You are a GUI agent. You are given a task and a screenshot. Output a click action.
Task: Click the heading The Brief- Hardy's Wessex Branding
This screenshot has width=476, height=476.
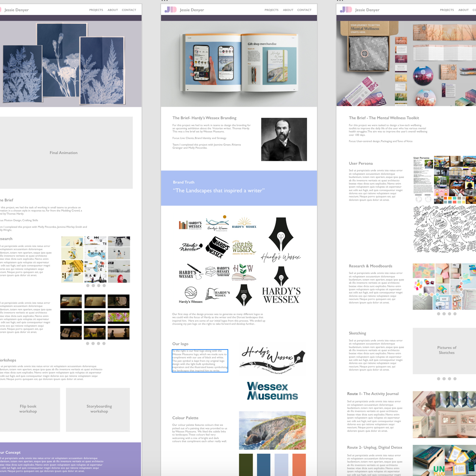[204, 118]
